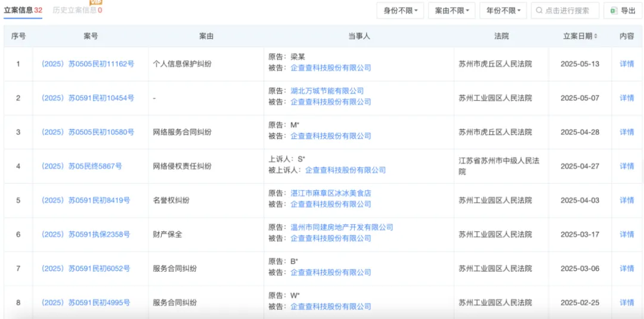Click plaintiff link 湖北万城节能有限公司
Screen dimensions: 644x319
(x=327, y=91)
